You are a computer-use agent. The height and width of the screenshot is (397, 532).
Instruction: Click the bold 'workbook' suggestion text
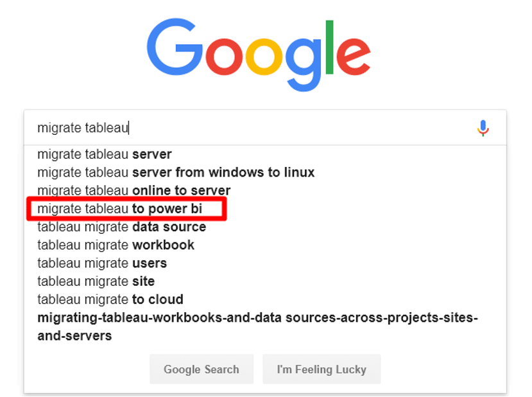163,245
